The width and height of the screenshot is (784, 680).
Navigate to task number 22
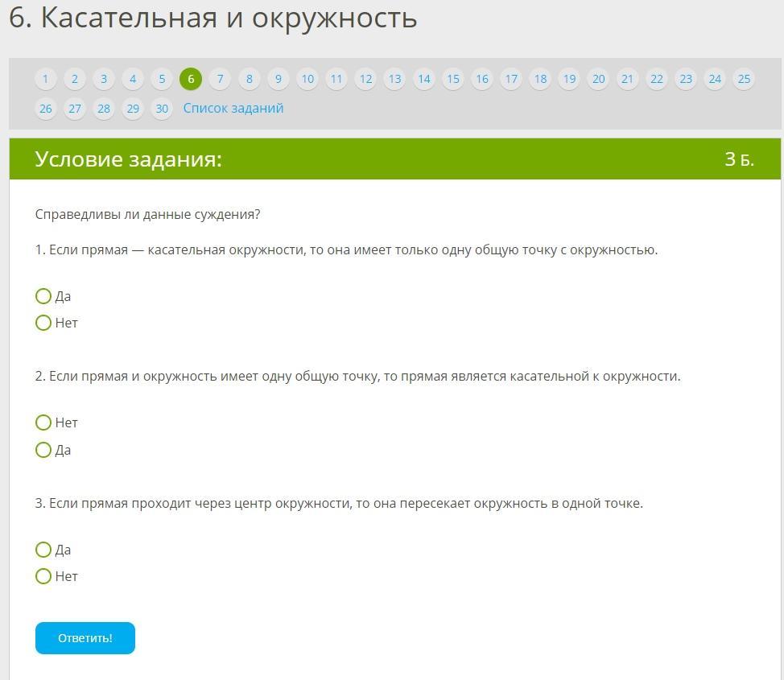(657, 79)
